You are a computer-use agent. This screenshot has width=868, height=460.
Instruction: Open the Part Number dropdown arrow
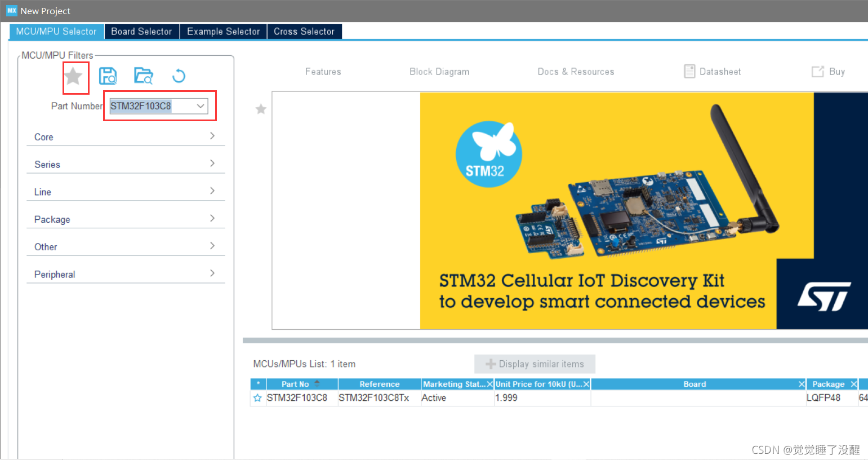(200, 106)
